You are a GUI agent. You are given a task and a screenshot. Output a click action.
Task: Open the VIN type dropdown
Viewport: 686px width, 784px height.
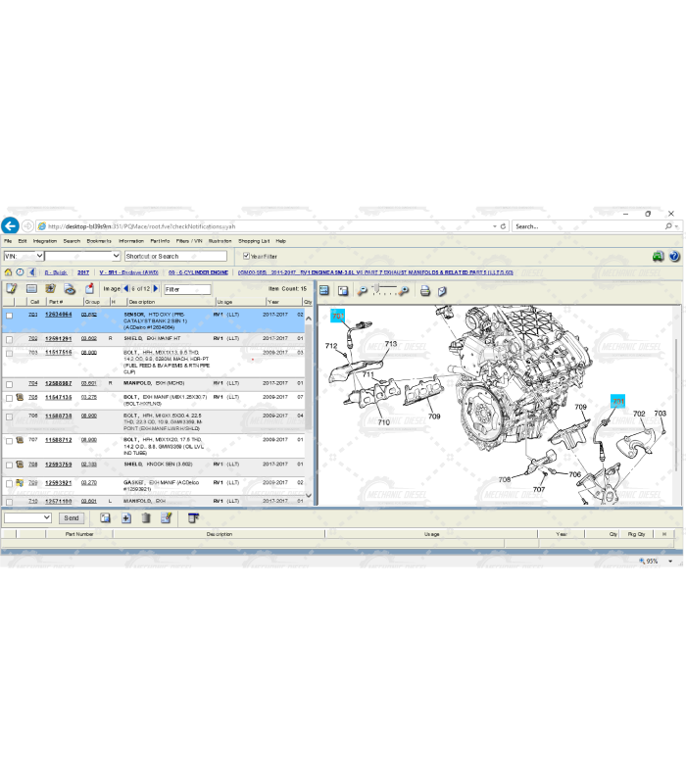pos(40,257)
